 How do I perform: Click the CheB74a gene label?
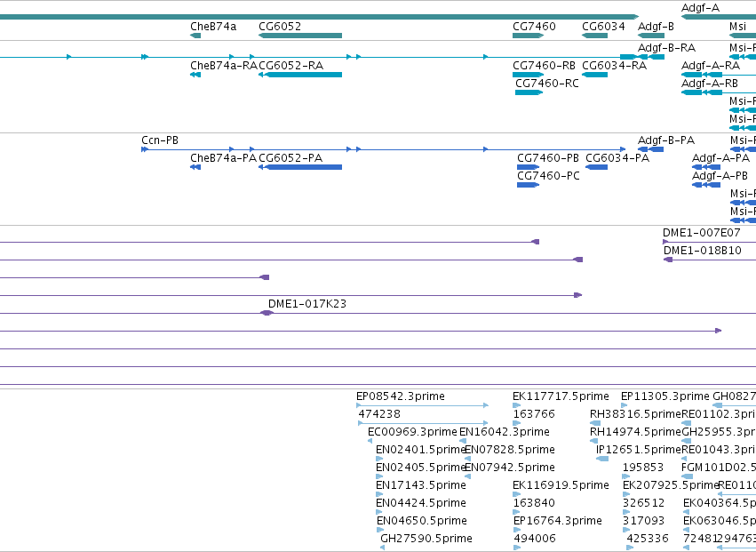(x=213, y=27)
